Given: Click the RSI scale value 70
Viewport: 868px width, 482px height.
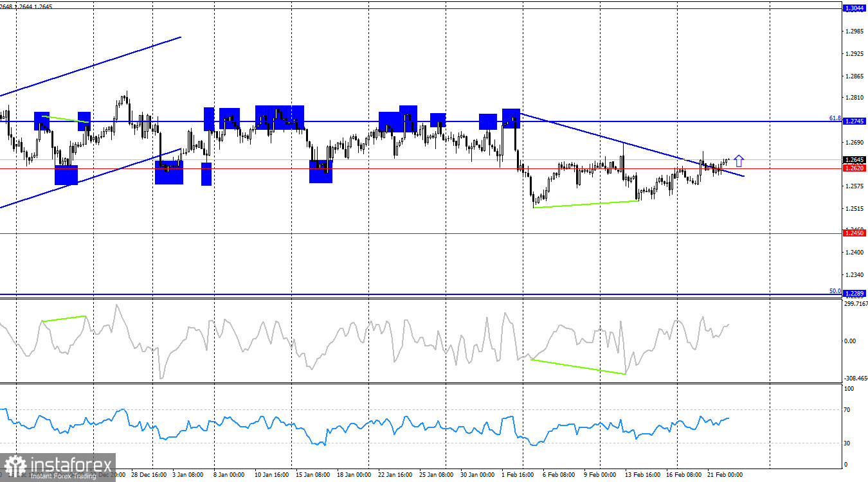Looking at the screenshot, I should tap(848, 410).
